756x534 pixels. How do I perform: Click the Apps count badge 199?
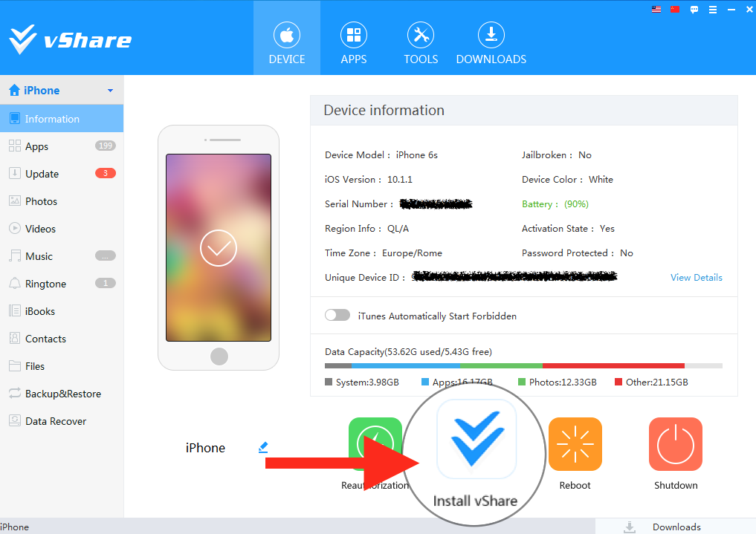[105, 146]
